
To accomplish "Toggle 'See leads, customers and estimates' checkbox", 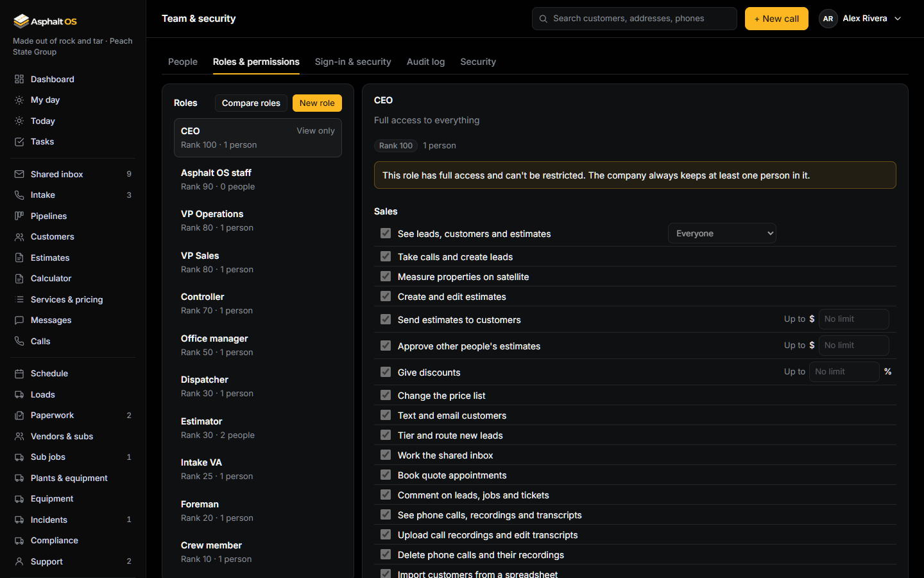I will (x=386, y=233).
